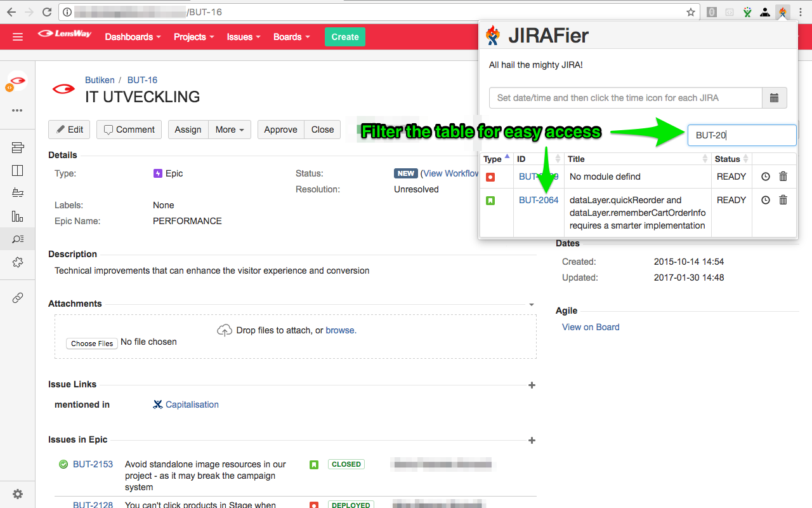Viewport: 812px width, 508px height.
Task: Select the Issues search icon in sidebar
Action: 18,239
